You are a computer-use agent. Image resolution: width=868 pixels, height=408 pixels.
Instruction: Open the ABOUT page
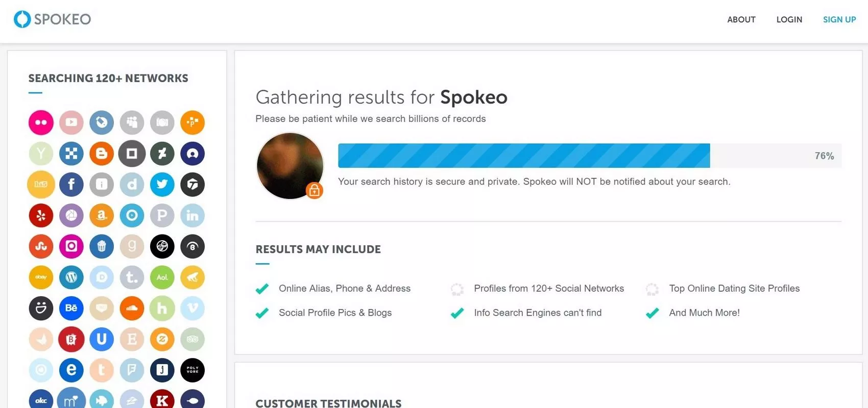[741, 19]
